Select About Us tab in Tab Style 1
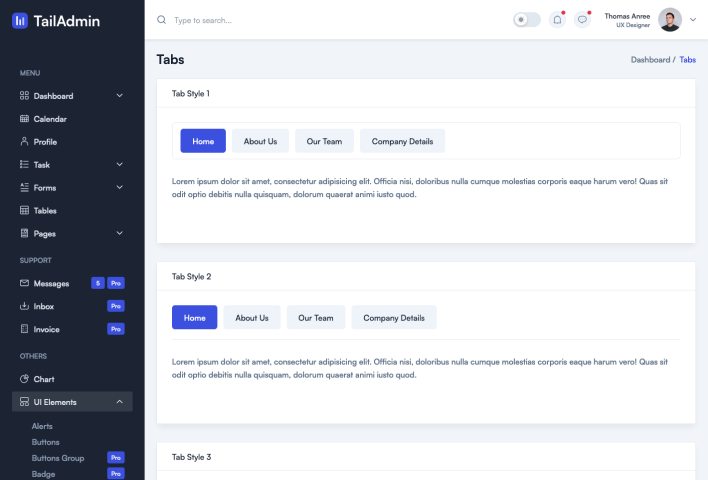 (260, 141)
